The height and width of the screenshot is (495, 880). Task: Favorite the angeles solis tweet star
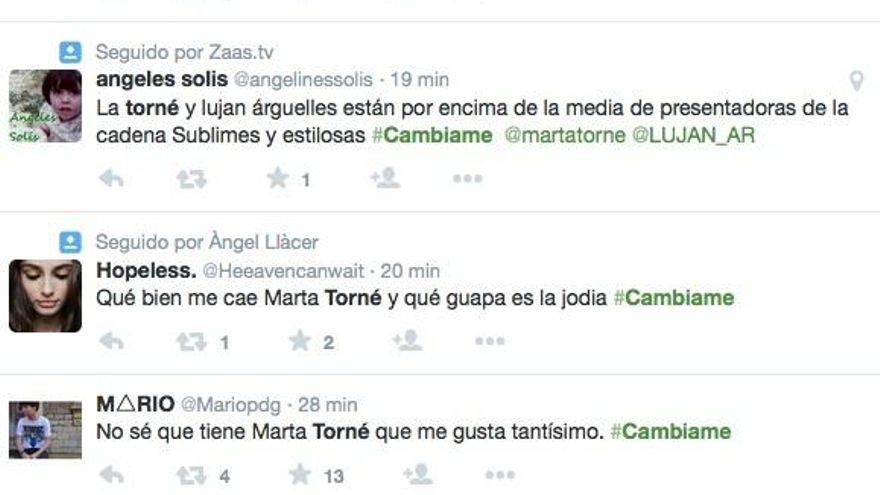point(277,178)
